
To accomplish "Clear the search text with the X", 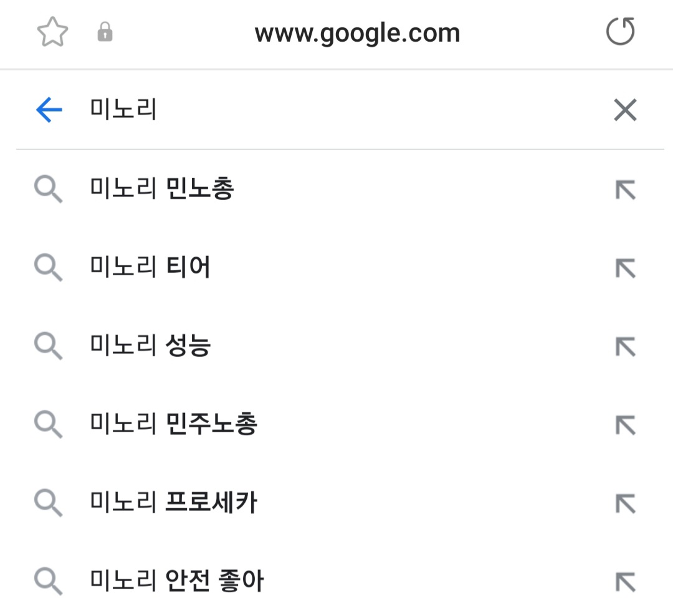I will 625,111.
